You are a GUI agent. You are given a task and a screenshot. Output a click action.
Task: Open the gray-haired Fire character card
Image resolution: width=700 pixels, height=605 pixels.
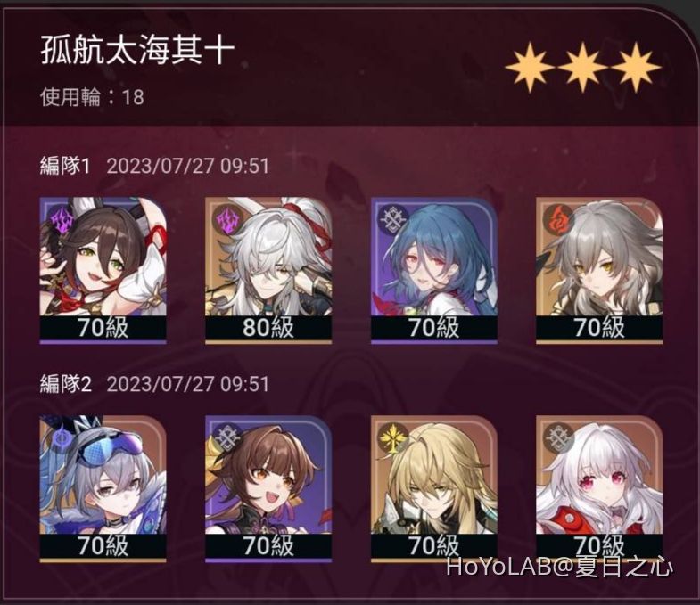(x=599, y=270)
